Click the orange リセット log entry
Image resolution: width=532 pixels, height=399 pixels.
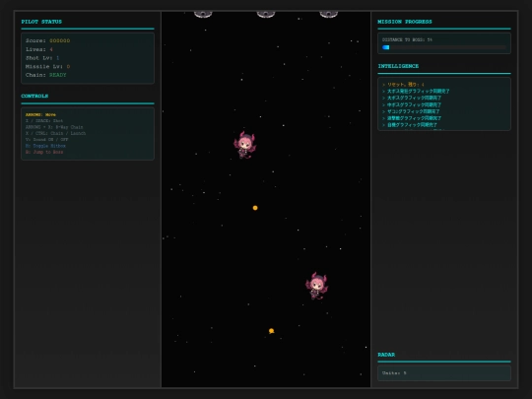[x=403, y=85]
